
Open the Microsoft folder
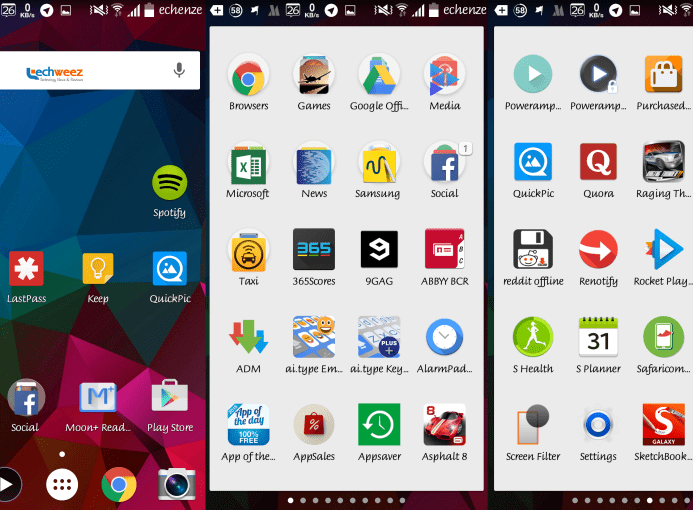pos(248,163)
